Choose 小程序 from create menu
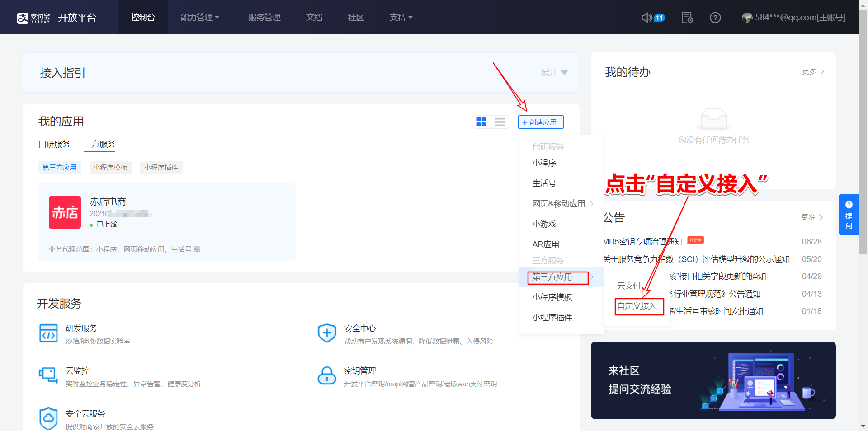Viewport: 868px width, 431px height. coord(544,163)
